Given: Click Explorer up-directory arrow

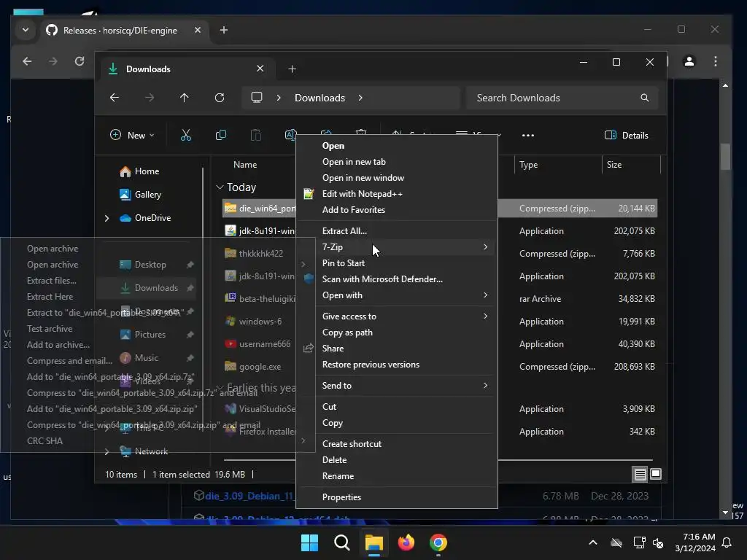Looking at the screenshot, I should 185,98.
